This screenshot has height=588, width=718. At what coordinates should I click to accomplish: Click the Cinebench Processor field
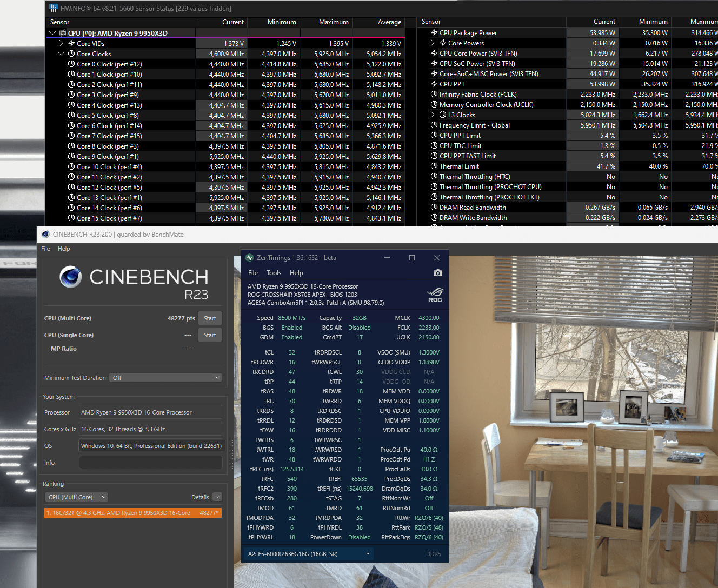[151, 412]
